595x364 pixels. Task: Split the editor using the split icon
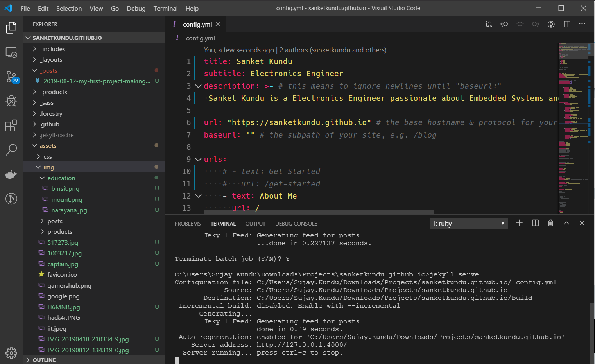click(x=566, y=24)
